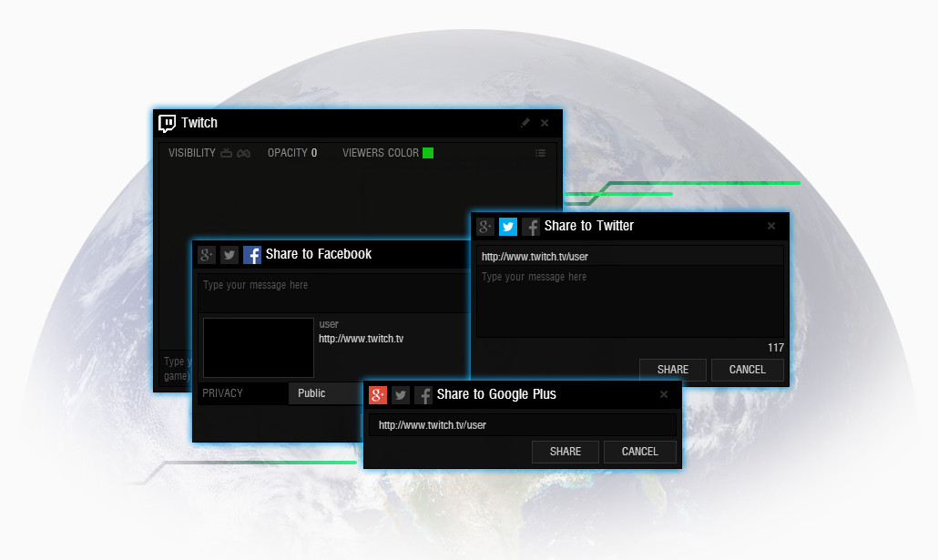Click the Twitch logo icon in the title bar
This screenshot has width=938, height=560.
pos(167,123)
